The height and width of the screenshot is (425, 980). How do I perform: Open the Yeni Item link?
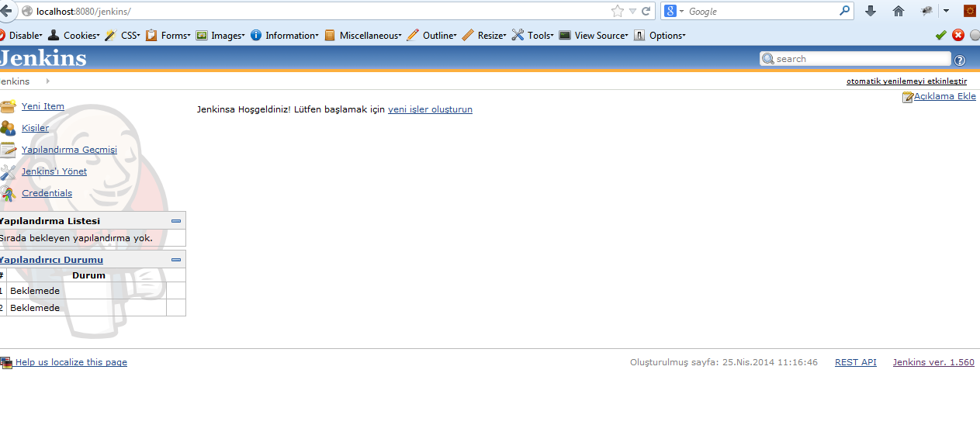43,106
